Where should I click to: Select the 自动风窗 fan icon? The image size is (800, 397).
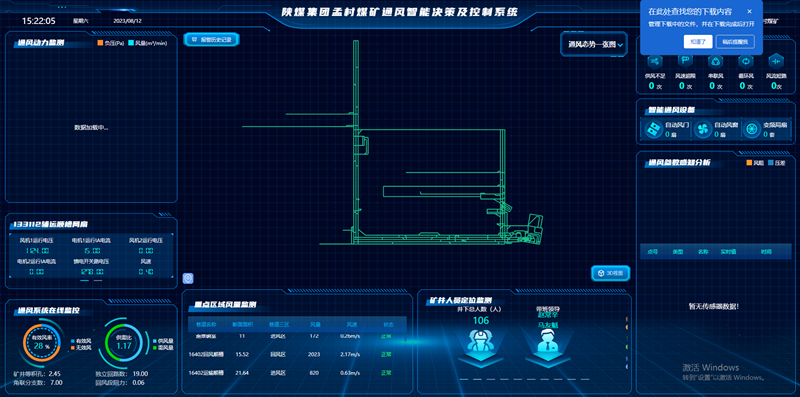pyautogui.click(x=702, y=130)
